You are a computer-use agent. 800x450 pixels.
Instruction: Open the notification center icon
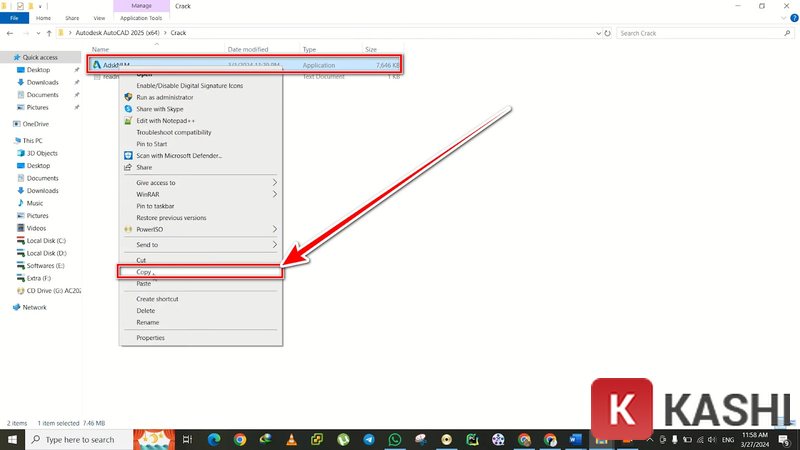pos(784,439)
